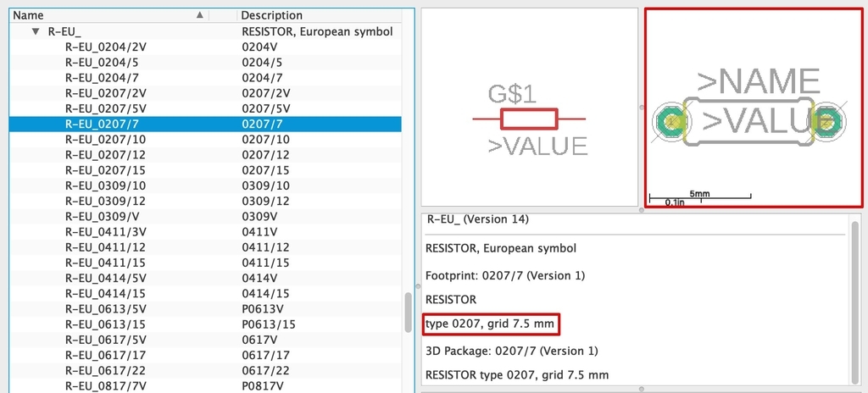Select the R-EU_0617/22 row
This screenshot has height=393, width=868.
click(205, 370)
